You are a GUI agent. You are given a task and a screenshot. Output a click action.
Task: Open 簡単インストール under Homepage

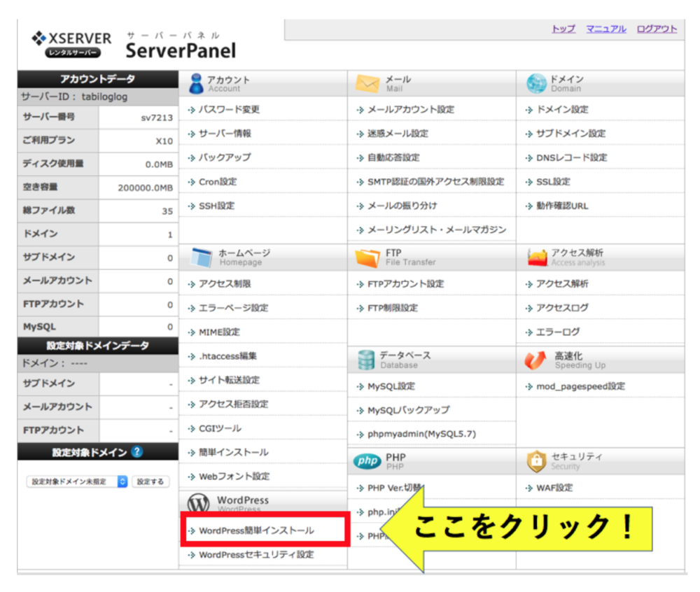pyautogui.click(x=234, y=452)
